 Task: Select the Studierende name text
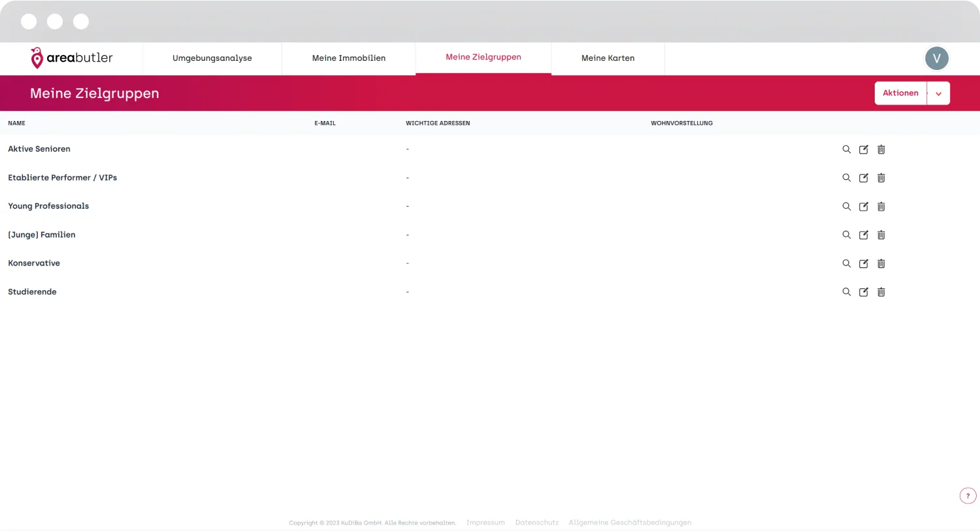coord(32,292)
